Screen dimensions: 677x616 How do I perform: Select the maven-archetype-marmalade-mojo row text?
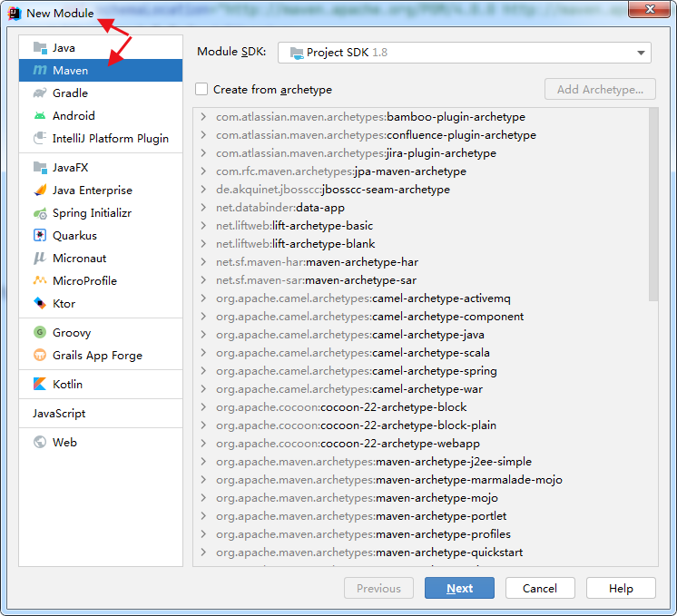tap(389, 480)
